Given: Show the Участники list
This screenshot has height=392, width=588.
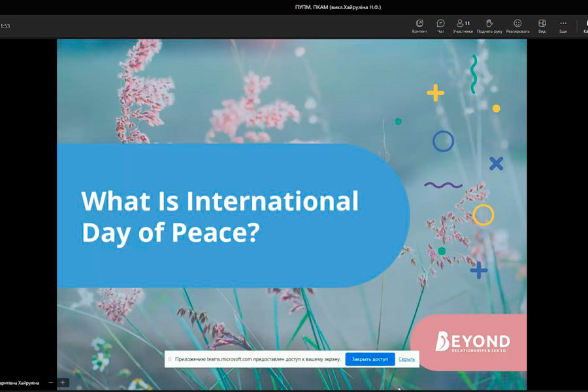Looking at the screenshot, I should [x=463, y=26].
